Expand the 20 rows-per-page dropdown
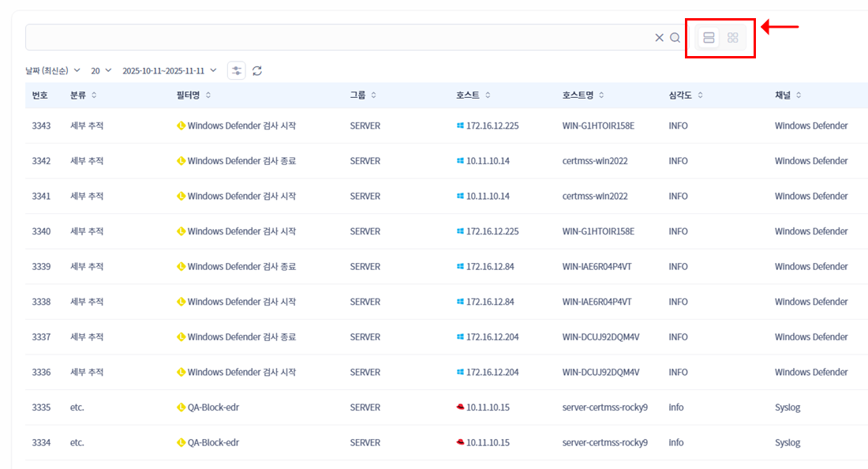This screenshot has width=868, height=469. coord(101,71)
